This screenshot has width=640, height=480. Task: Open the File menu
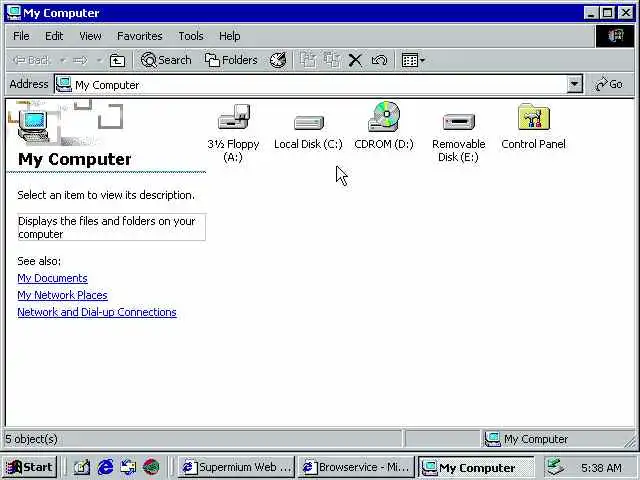pos(21,36)
